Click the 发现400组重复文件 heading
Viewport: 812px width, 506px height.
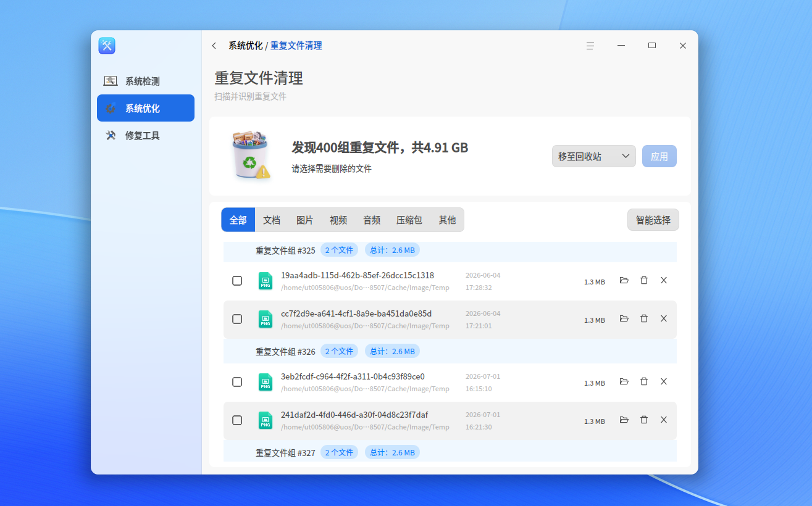click(380, 147)
